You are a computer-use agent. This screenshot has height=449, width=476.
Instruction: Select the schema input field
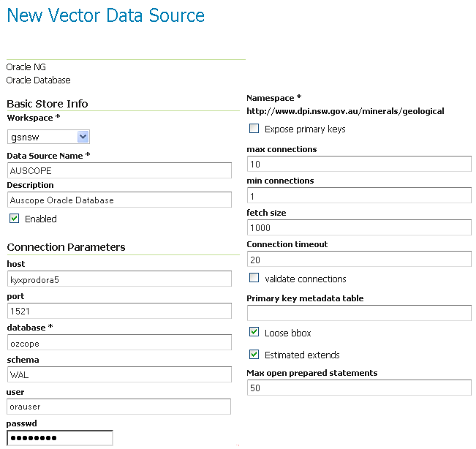click(119, 374)
